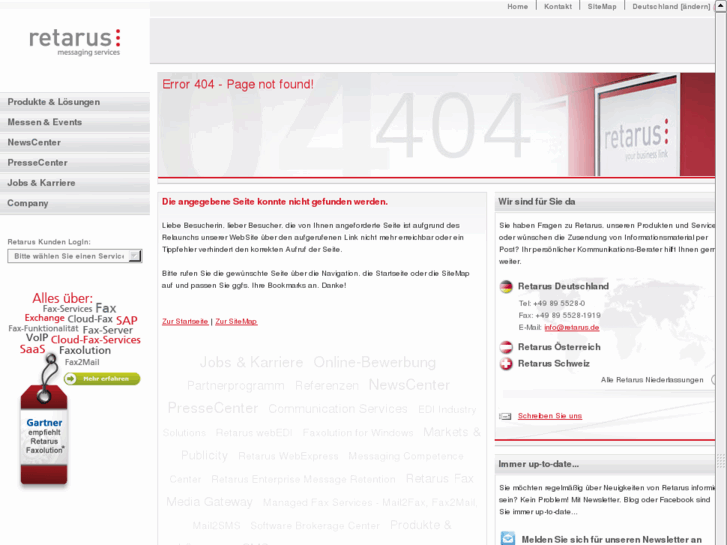727x545 pixels.
Task: Select Retarus Österreich contact entry
Action: [x=559, y=347]
